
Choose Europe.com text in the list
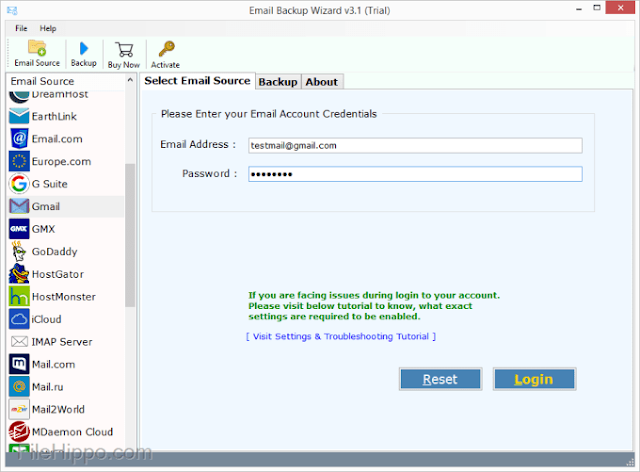click(x=61, y=162)
